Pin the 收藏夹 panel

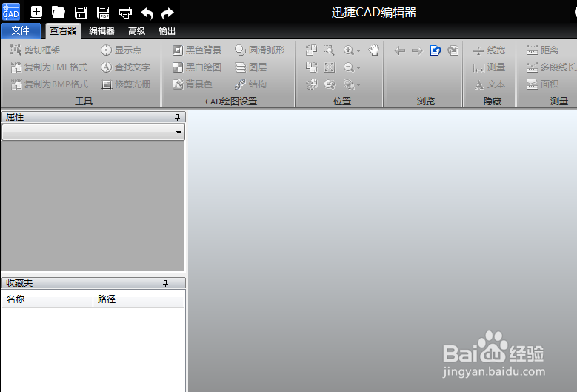pyautogui.click(x=166, y=283)
